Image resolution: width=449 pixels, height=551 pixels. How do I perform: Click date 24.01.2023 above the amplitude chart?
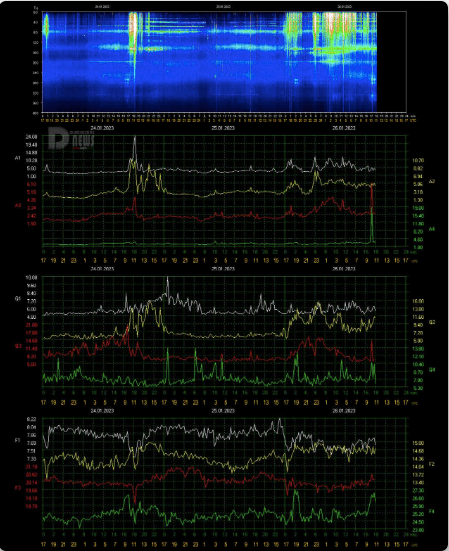pyautogui.click(x=102, y=128)
